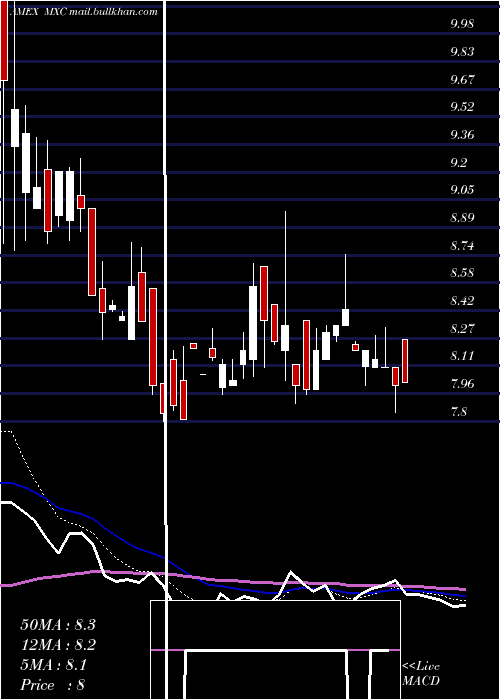Screen dimensions: 500x700
Task: Click the 9.83 price axis label
Action: [462, 52]
